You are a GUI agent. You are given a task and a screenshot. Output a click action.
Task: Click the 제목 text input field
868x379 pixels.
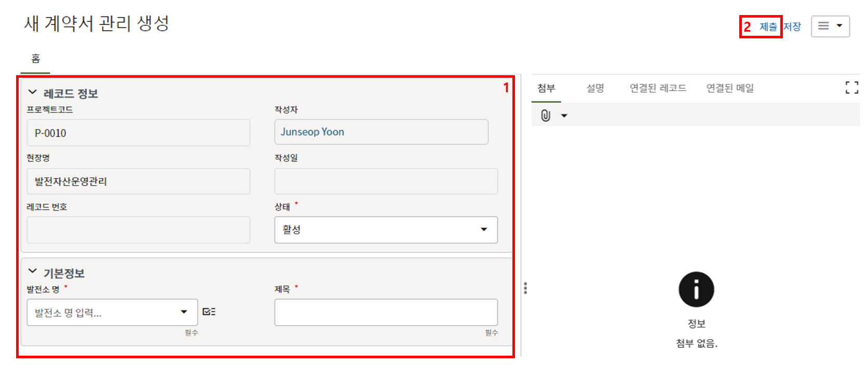386,312
